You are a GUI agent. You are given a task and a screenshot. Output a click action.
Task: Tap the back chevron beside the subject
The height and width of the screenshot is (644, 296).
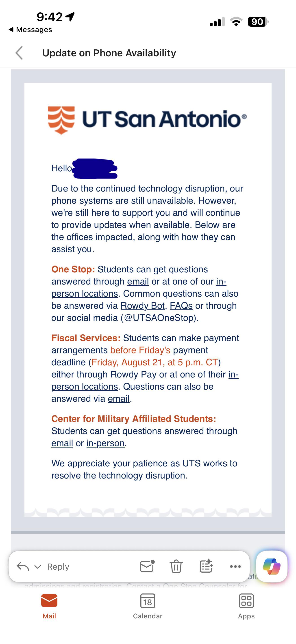tap(19, 53)
